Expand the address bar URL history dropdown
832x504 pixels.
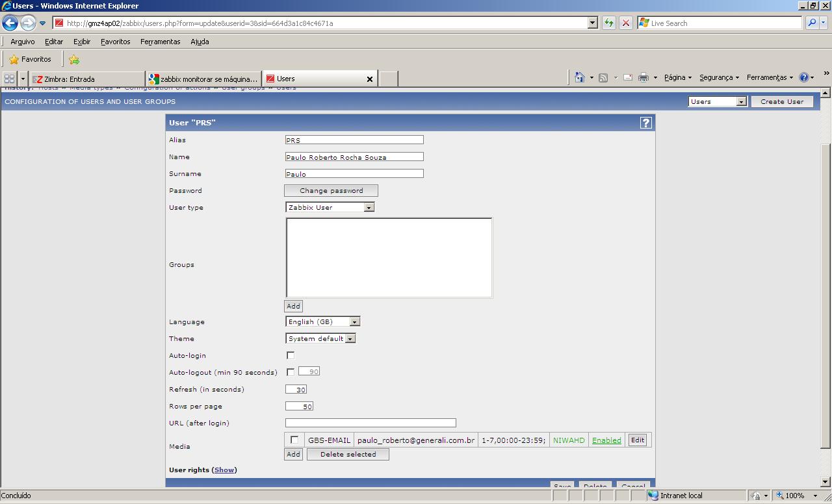click(592, 23)
